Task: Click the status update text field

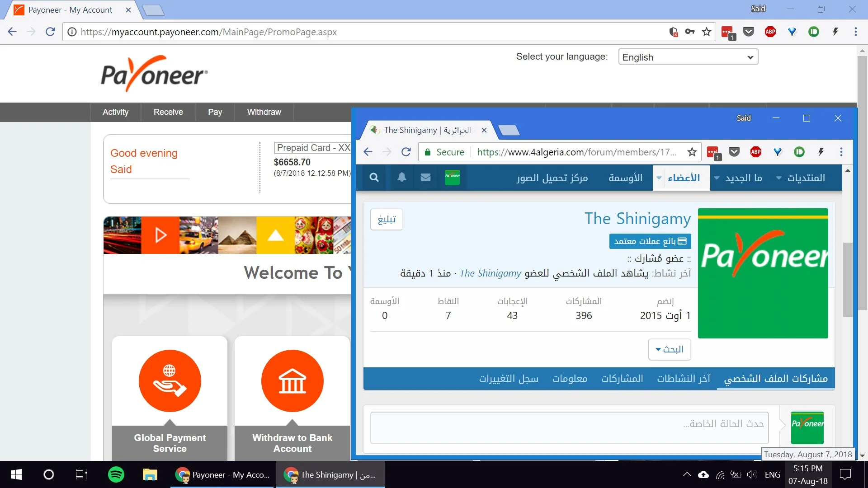Action: (x=569, y=427)
